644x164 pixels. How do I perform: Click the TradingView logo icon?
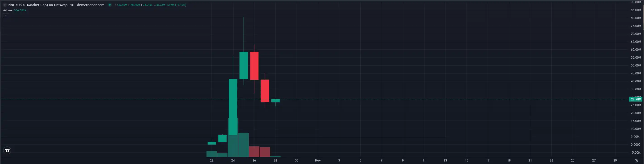coord(7,150)
